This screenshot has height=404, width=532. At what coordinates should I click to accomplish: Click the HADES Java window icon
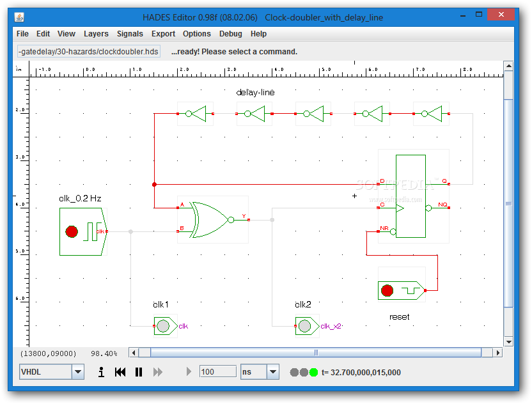(19, 17)
